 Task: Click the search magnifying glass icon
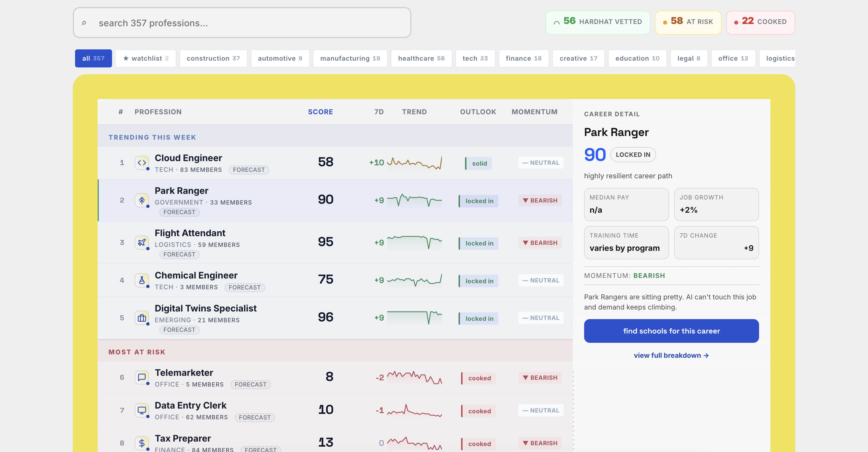point(84,23)
